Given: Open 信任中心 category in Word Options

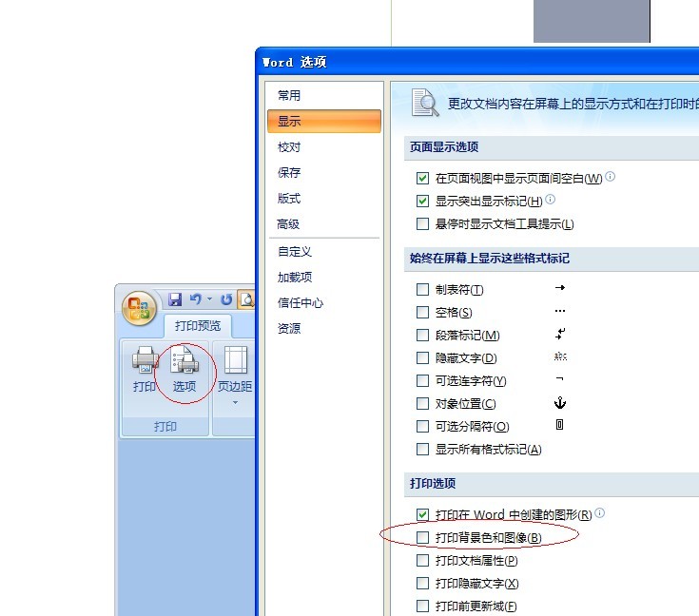Looking at the screenshot, I should [324, 303].
